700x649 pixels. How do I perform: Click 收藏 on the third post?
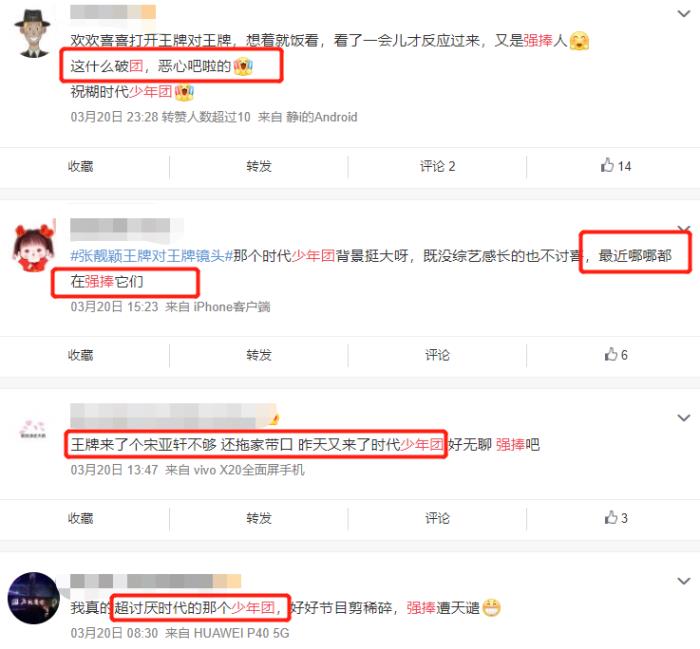pos(80,518)
